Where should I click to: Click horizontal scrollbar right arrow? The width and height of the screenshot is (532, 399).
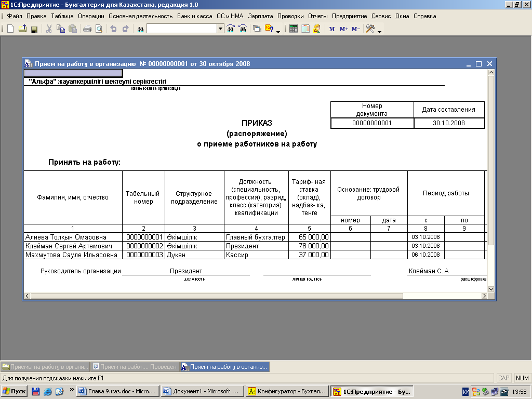pos(485,296)
